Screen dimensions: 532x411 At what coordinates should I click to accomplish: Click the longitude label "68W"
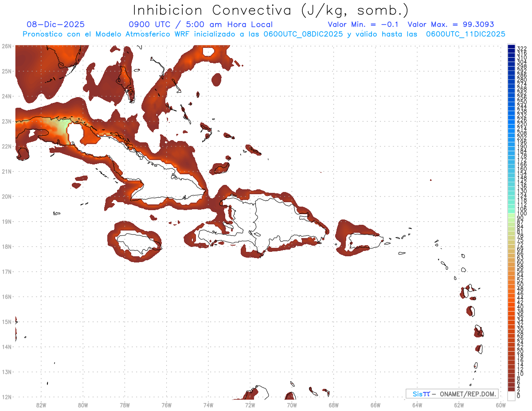[334, 405]
